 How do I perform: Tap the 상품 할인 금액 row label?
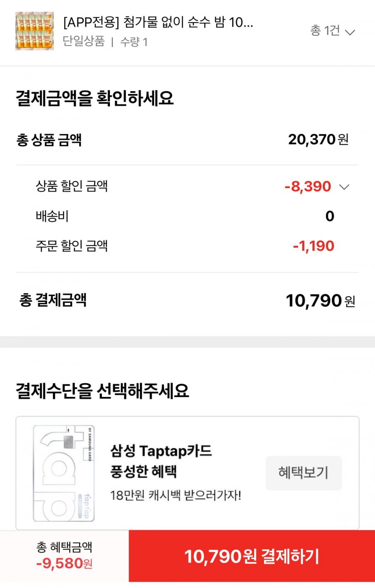tap(72, 186)
